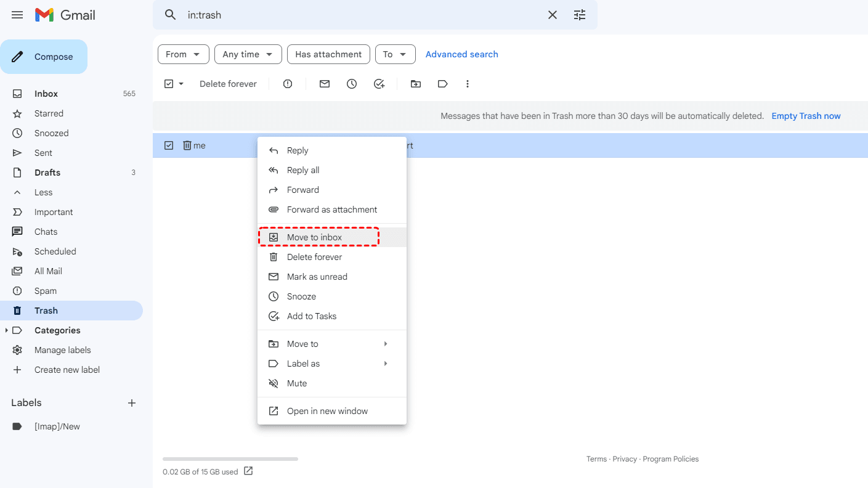Choose Delete forever from context menu
The width and height of the screenshot is (868, 488).
pyautogui.click(x=314, y=257)
